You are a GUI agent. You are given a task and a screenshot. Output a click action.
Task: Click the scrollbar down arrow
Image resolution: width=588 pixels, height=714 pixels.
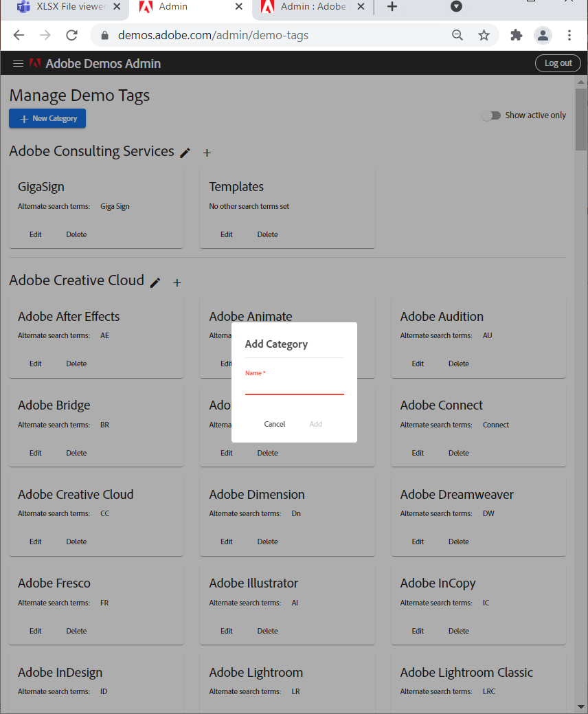click(580, 706)
